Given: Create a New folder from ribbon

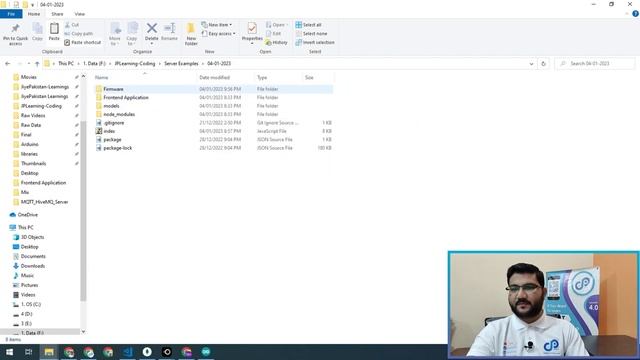Looking at the screenshot, I should (x=191, y=34).
